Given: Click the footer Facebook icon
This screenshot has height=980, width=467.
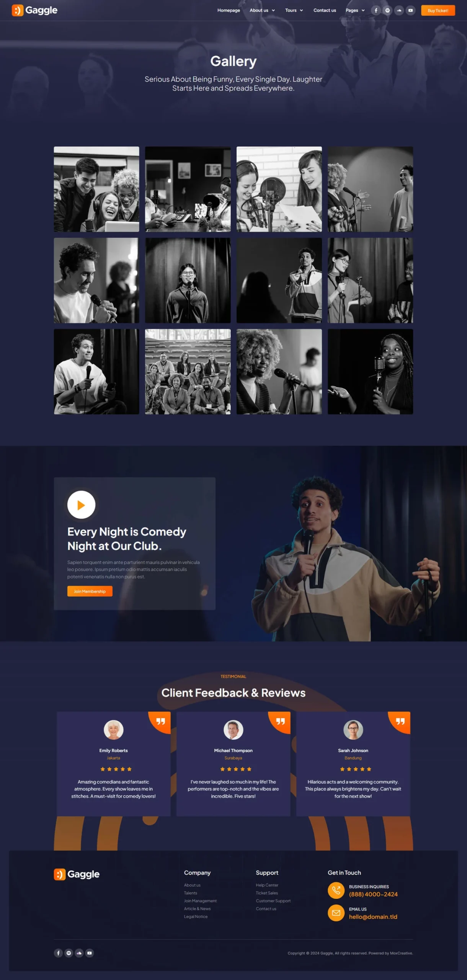Looking at the screenshot, I should pos(58,953).
